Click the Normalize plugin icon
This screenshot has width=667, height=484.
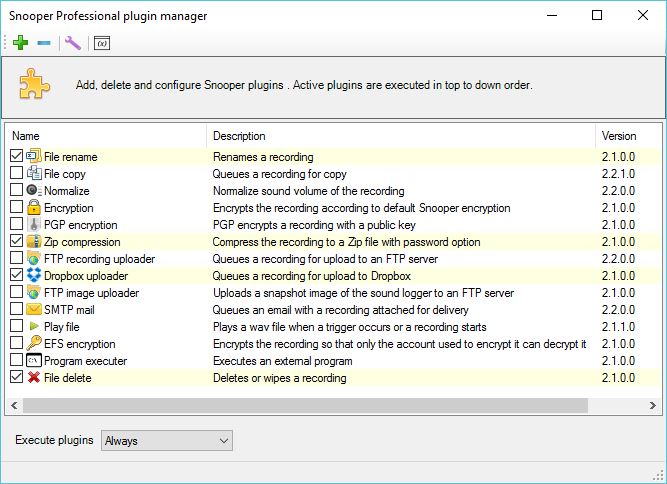(x=34, y=190)
